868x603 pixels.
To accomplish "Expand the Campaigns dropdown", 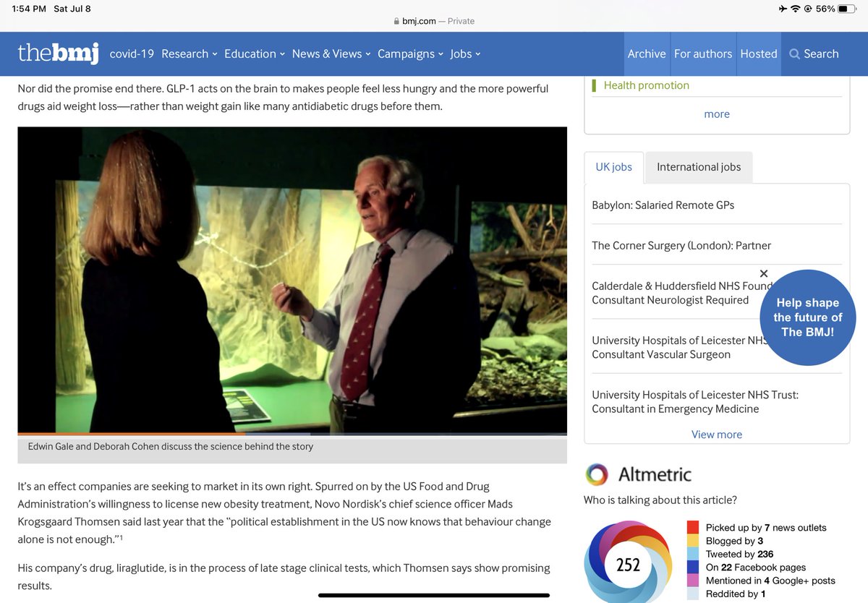I will [x=406, y=54].
